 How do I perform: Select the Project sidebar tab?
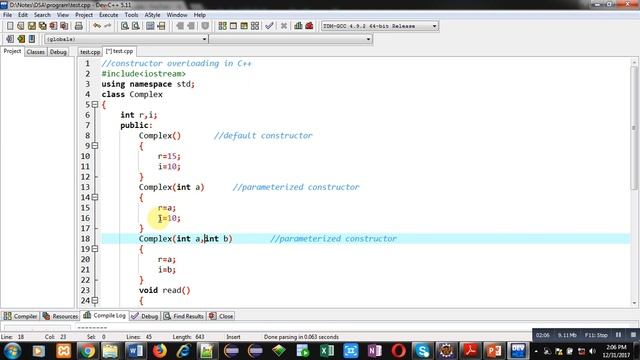(12, 51)
